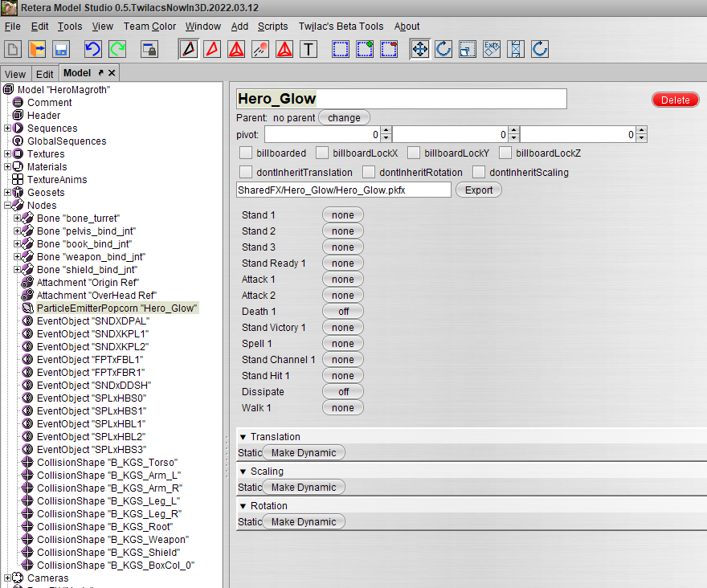Expand Bone "pelvis_bind_jnt" in tree

click(x=18, y=231)
